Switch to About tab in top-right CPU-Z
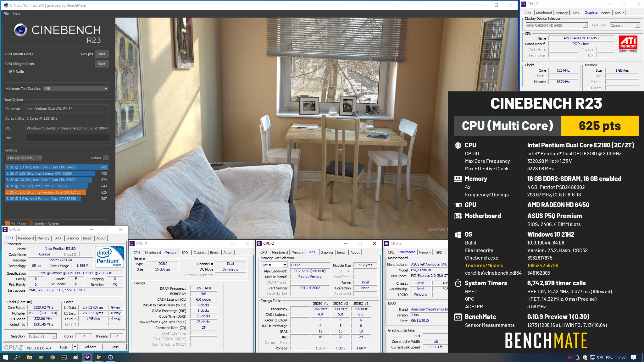The width and height of the screenshot is (644, 362). [619, 13]
